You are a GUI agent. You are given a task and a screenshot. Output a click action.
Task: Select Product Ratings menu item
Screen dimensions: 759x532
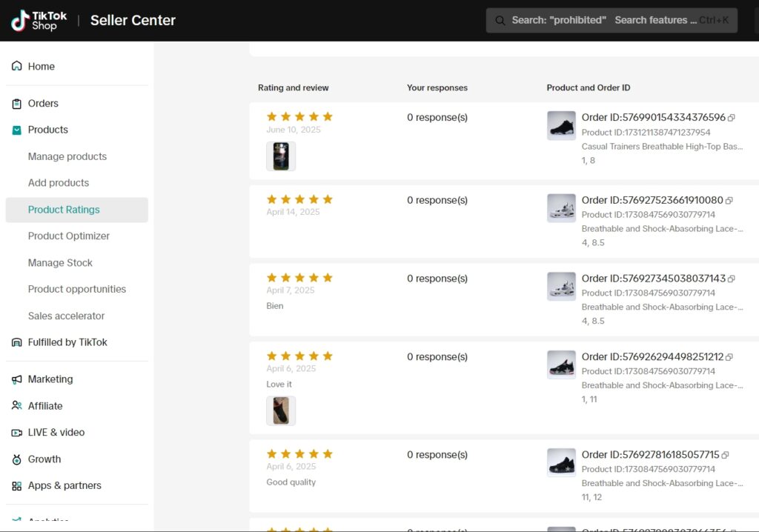64,210
